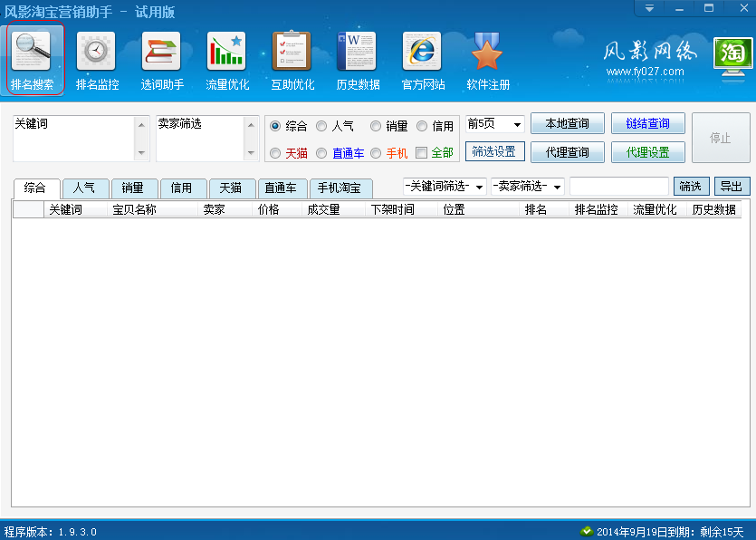Select the 信用 sort radio button
Screen dimensions: 756x540
click(x=422, y=126)
